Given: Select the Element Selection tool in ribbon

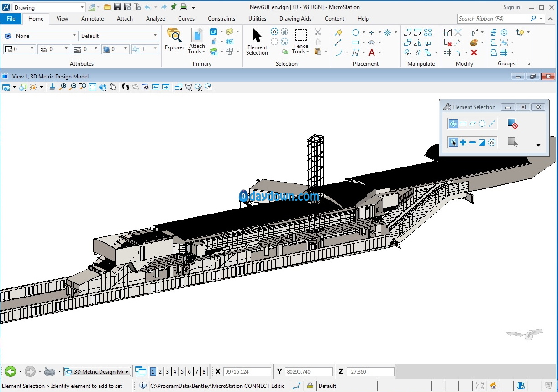Looking at the screenshot, I should 257,42.
